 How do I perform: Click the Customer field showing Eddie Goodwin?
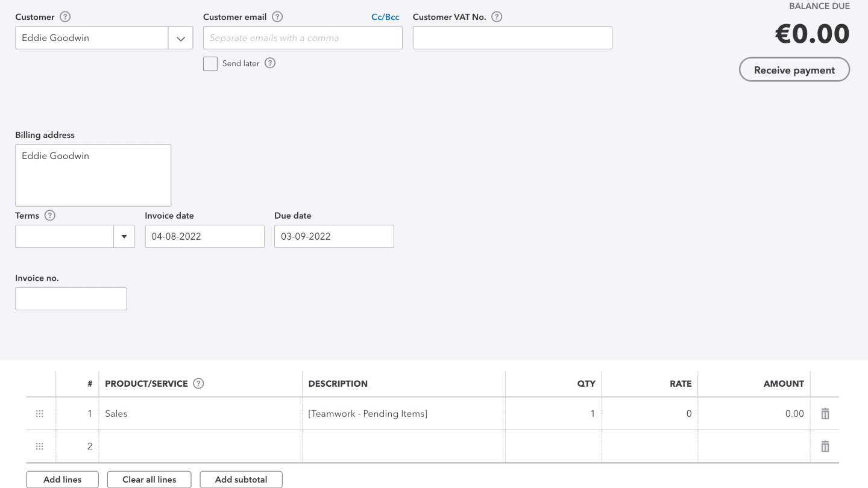tap(92, 38)
